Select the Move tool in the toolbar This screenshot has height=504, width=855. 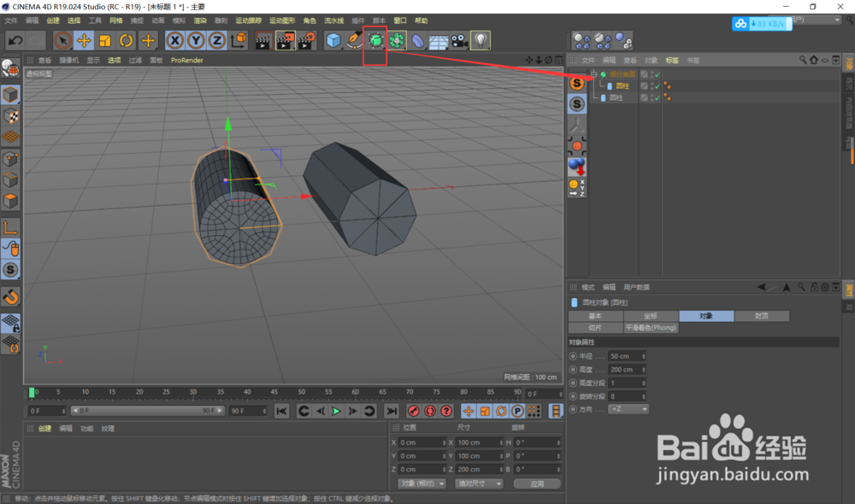[85, 40]
